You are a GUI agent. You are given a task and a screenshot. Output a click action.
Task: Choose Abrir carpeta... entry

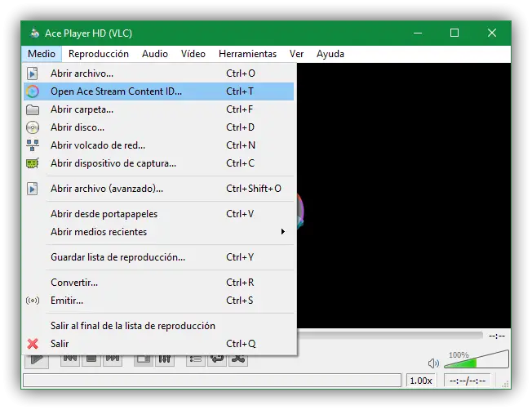tap(159, 109)
